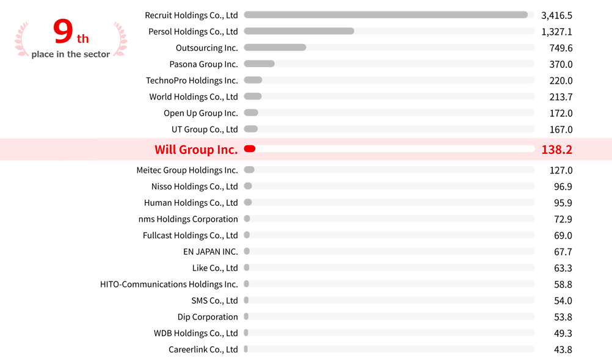The width and height of the screenshot is (612, 364).
Task: Click TechnoPro Holdings Inc. text
Action: 192,81
